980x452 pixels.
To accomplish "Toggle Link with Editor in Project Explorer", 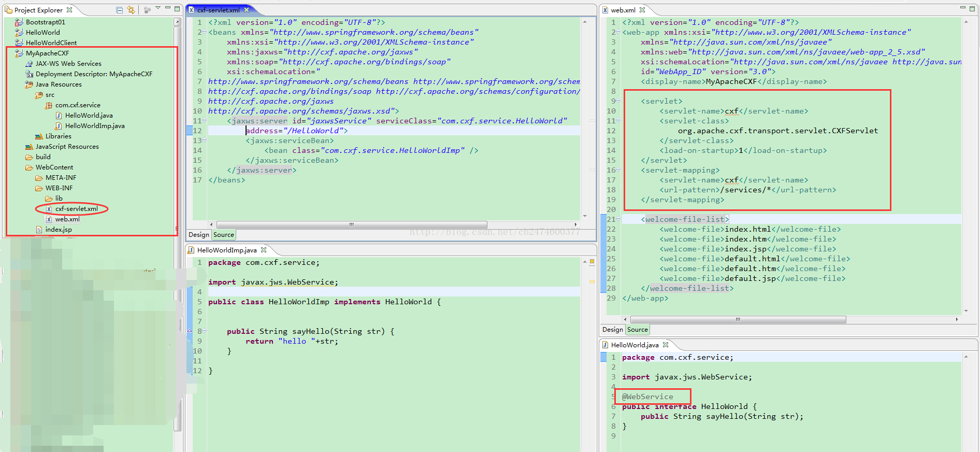I will (x=131, y=10).
